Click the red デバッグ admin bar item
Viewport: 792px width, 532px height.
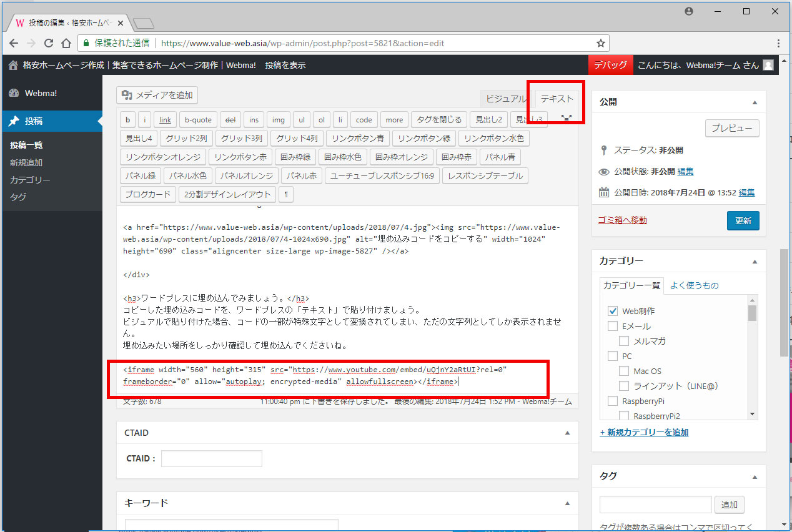point(611,65)
